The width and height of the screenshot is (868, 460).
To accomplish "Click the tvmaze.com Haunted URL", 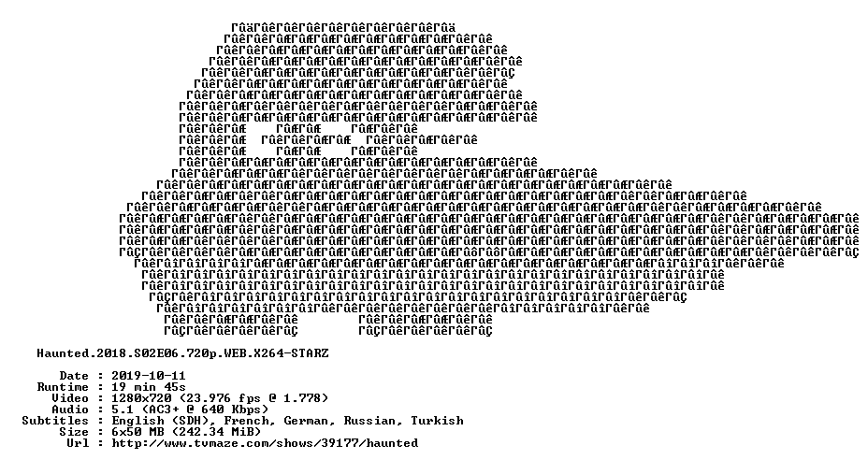I will pyautogui.click(x=265, y=443).
